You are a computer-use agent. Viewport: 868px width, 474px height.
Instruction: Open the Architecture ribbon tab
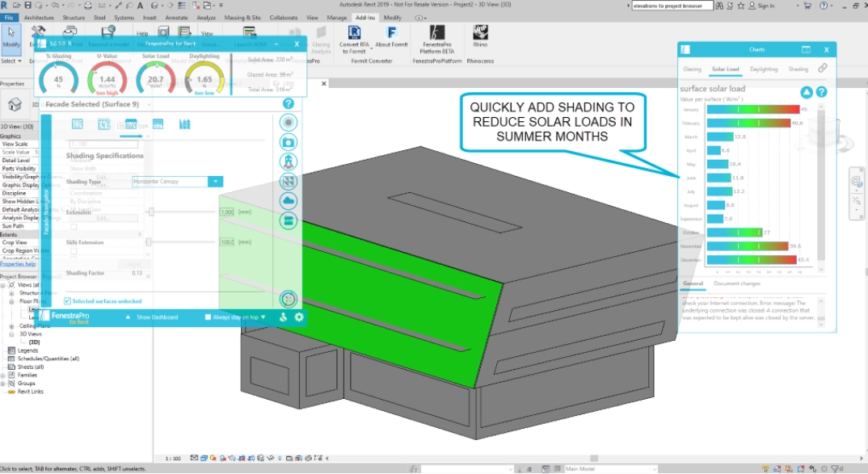click(39, 18)
